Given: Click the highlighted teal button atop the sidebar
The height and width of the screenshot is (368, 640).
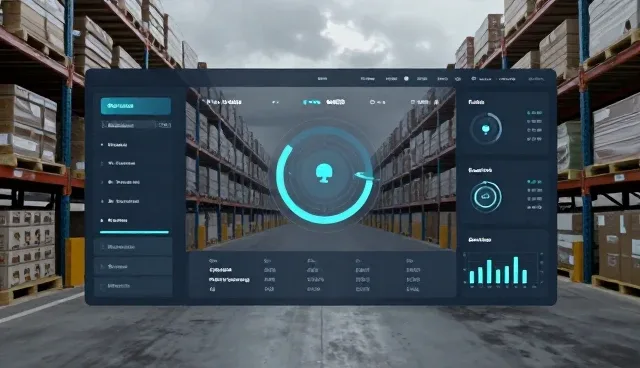Looking at the screenshot, I should [x=136, y=106].
